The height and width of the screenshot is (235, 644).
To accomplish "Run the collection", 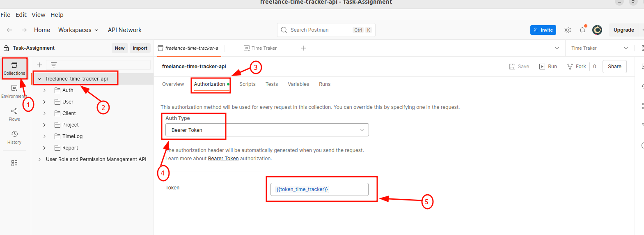I will click(548, 67).
